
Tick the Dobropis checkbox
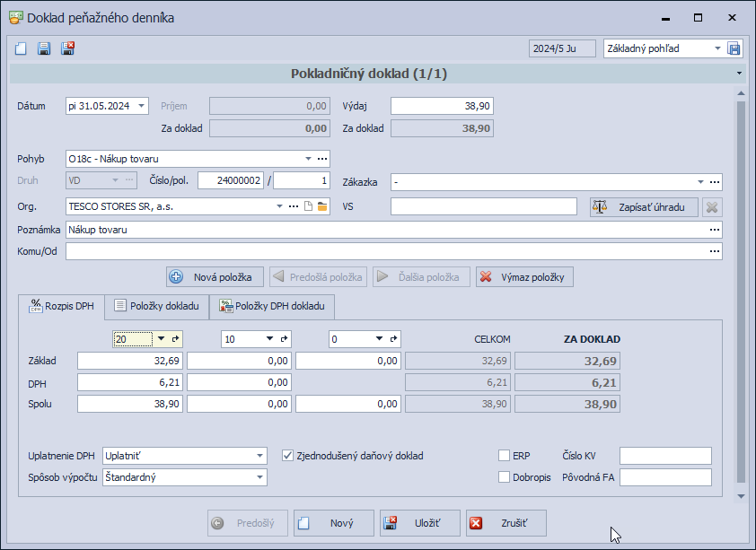coord(504,476)
